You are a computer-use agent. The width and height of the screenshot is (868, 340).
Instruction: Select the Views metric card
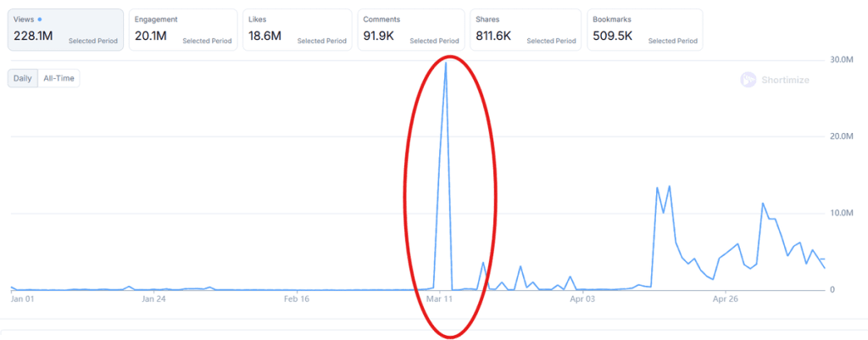point(64,29)
